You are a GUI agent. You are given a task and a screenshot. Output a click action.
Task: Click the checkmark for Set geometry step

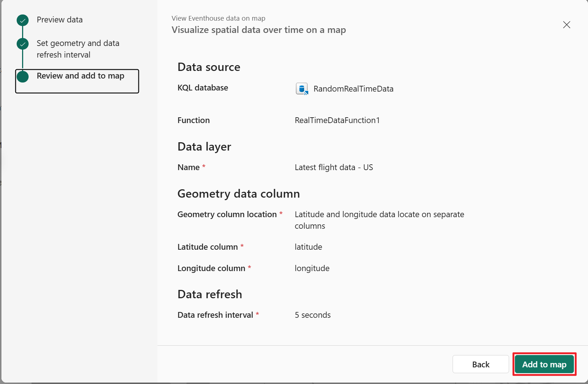(22, 44)
